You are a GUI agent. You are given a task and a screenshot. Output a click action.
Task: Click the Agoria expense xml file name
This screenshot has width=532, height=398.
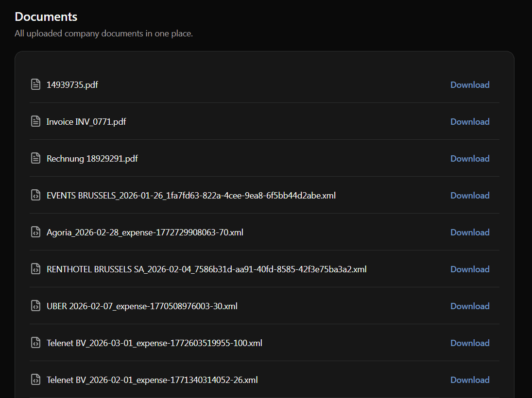click(x=145, y=232)
